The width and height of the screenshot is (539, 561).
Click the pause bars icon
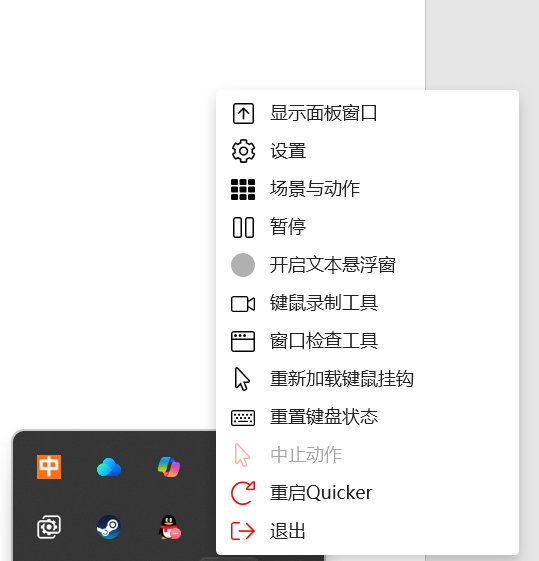click(243, 227)
